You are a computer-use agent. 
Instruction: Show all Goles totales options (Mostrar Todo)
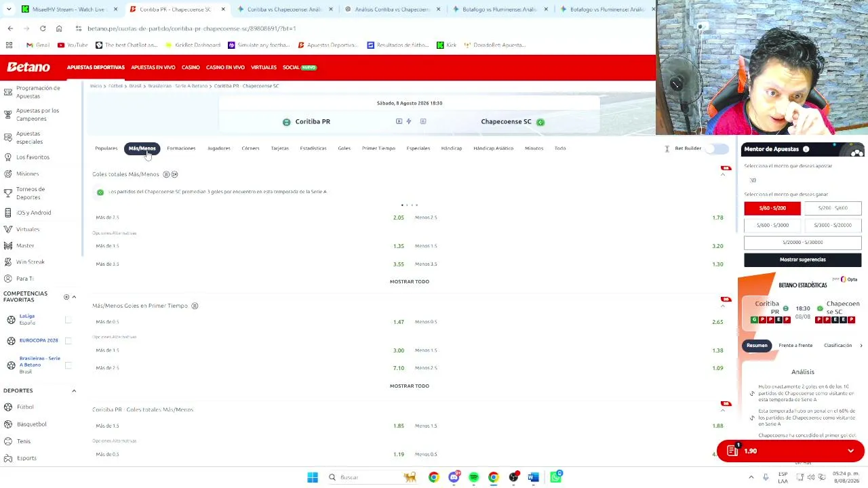click(410, 281)
